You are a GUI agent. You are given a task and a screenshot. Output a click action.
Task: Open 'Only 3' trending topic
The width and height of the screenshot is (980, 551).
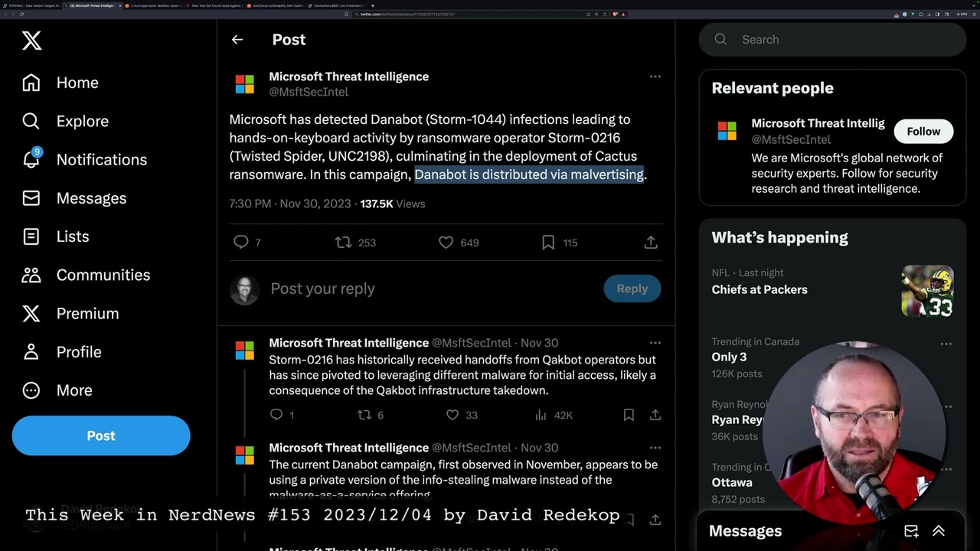point(729,357)
